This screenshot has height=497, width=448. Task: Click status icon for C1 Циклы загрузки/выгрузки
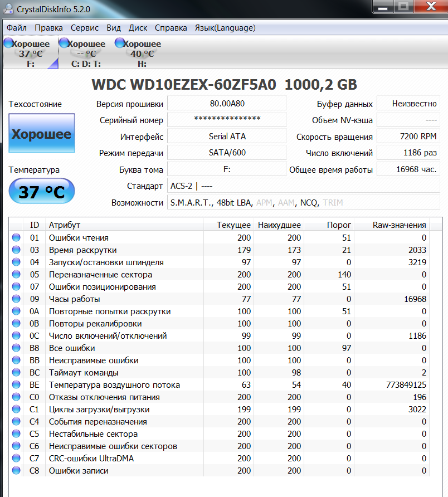[x=16, y=409]
